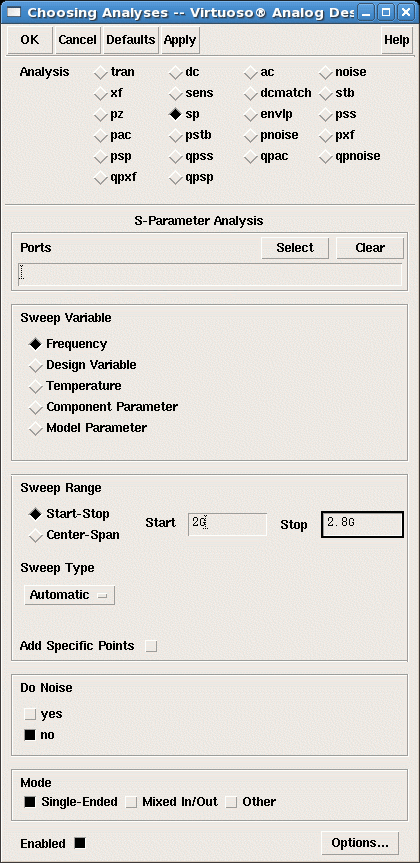The height and width of the screenshot is (863, 420).
Task: Choose Design Variable as sweep variable
Action: pos(36,365)
